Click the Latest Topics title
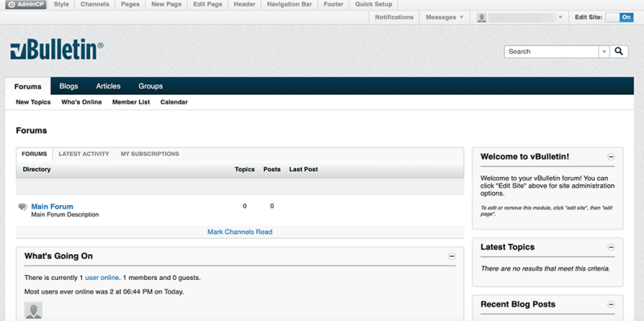Viewport: 644px width, 321px height. [x=507, y=247]
